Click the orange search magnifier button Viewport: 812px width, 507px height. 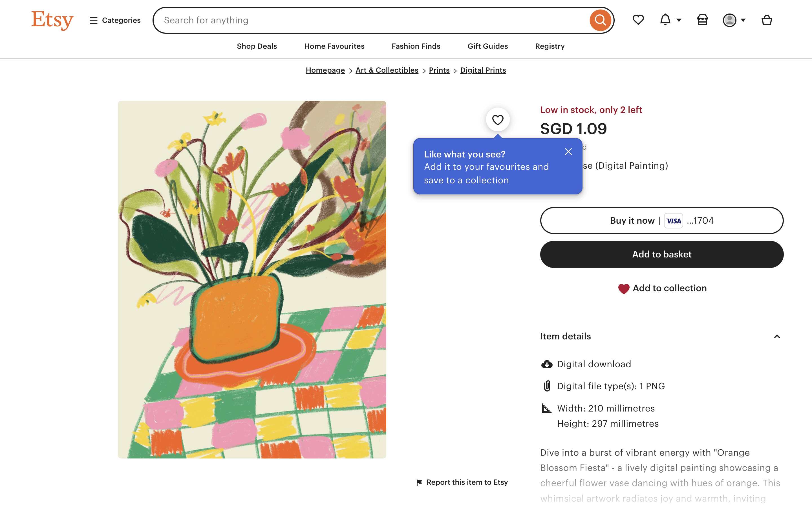600,21
